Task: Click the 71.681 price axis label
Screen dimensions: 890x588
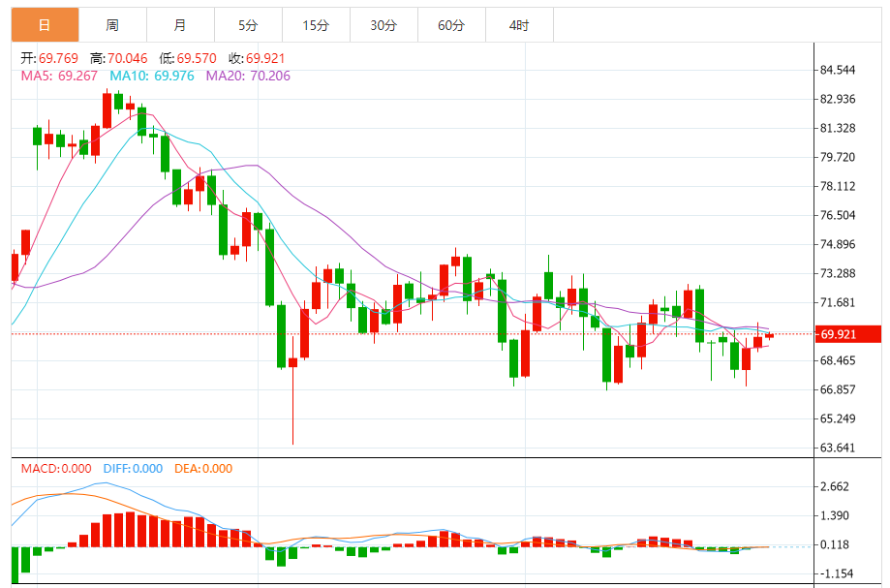Action: 837,302
